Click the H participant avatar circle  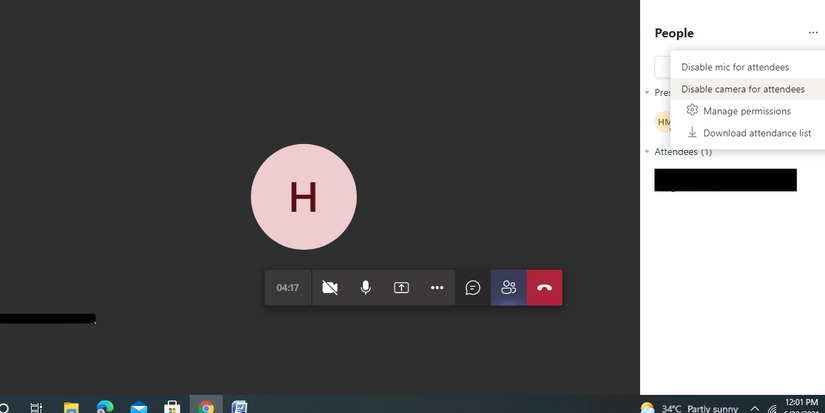click(304, 197)
